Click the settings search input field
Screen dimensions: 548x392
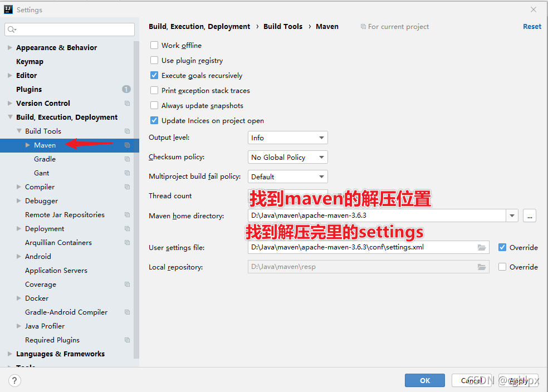coord(70,30)
